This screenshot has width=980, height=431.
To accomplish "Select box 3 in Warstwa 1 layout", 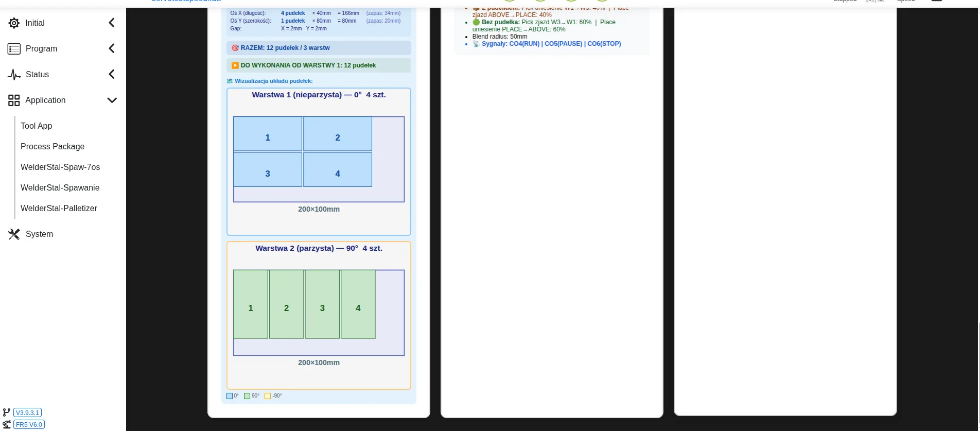I will (268, 169).
